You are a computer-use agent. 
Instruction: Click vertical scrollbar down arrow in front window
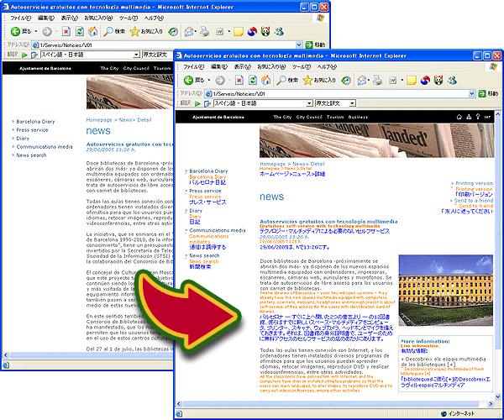point(498,396)
